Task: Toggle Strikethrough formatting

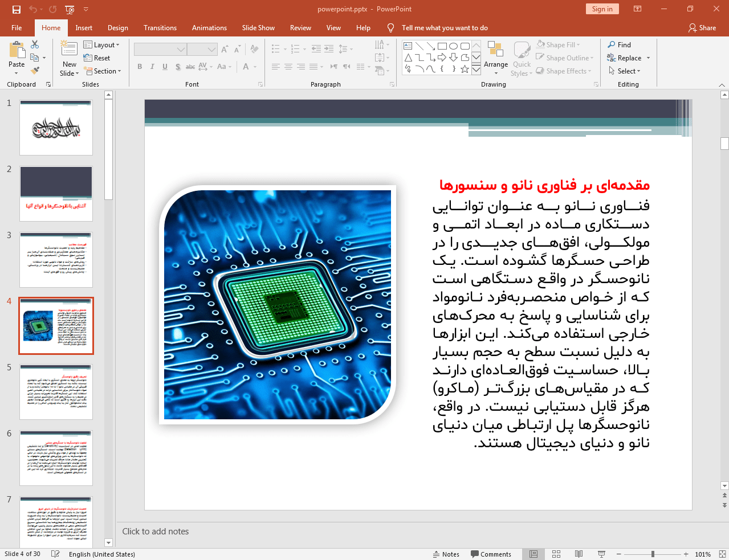Action: pyautogui.click(x=190, y=67)
